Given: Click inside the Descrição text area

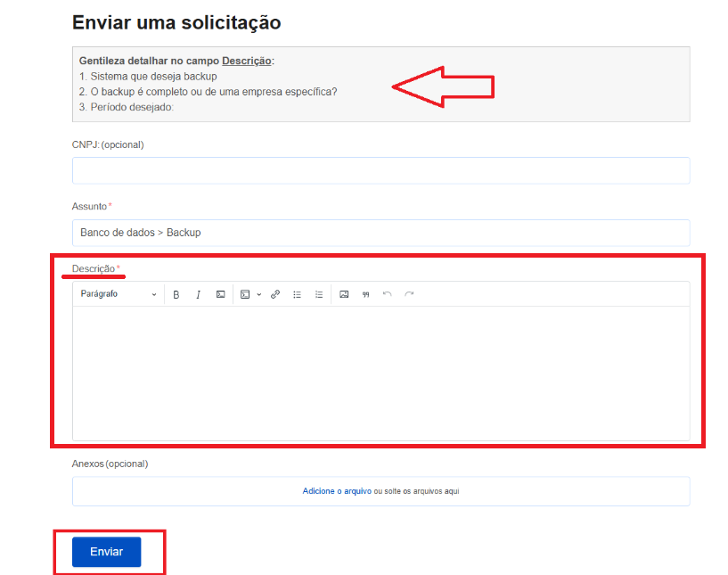Looking at the screenshot, I should tap(380, 373).
